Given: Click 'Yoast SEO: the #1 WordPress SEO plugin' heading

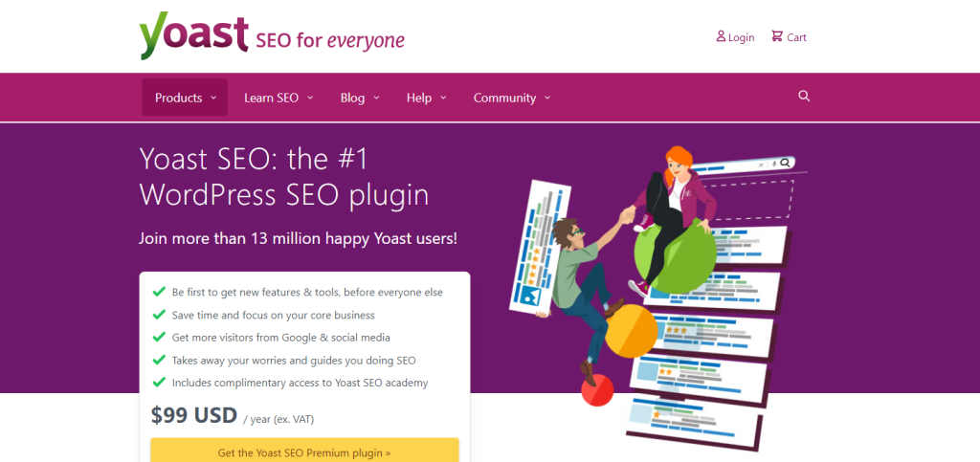Looking at the screenshot, I should 283,177.
